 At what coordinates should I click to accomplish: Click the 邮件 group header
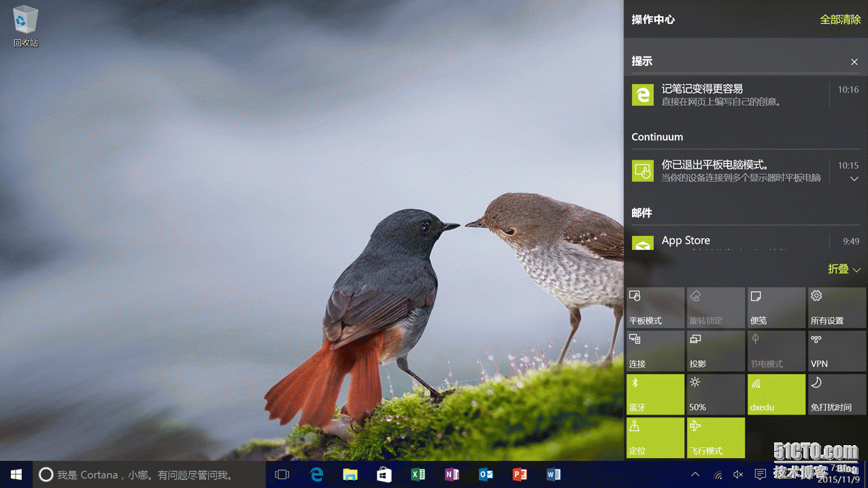click(x=642, y=213)
